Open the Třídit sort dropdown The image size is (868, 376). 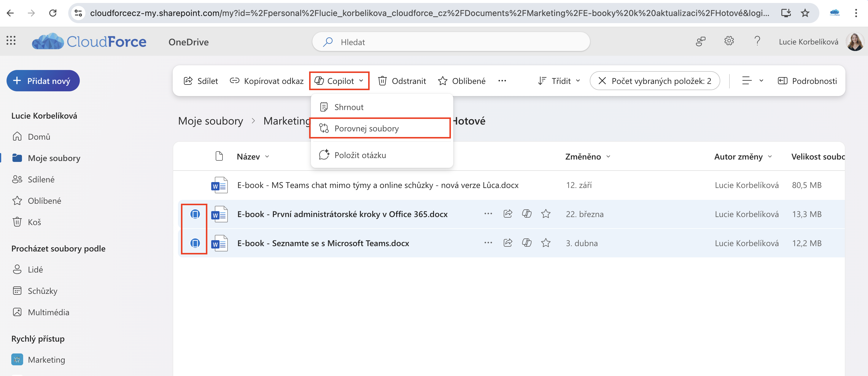pyautogui.click(x=559, y=81)
